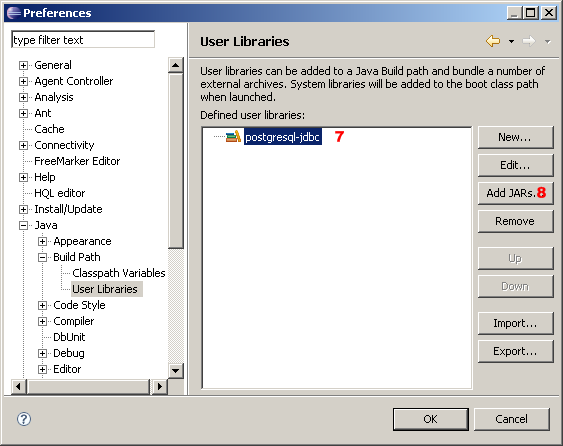Click the New... button
The width and height of the screenshot is (563, 446).
point(515,137)
